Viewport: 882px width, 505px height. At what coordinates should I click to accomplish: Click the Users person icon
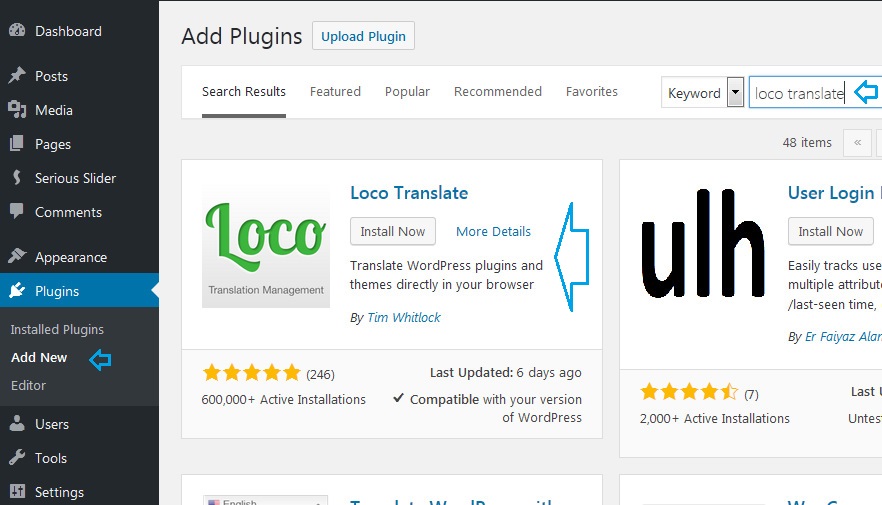[x=17, y=423]
